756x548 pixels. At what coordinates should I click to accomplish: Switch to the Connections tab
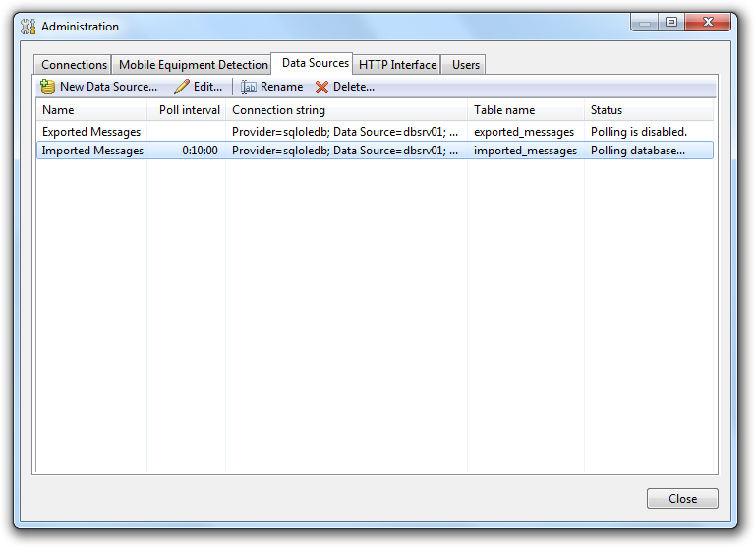click(74, 65)
